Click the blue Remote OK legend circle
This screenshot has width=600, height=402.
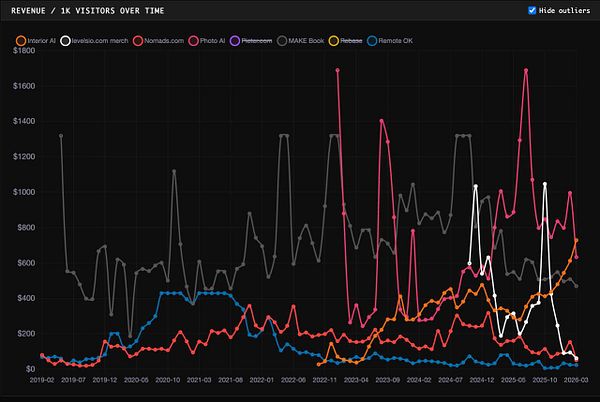372,41
